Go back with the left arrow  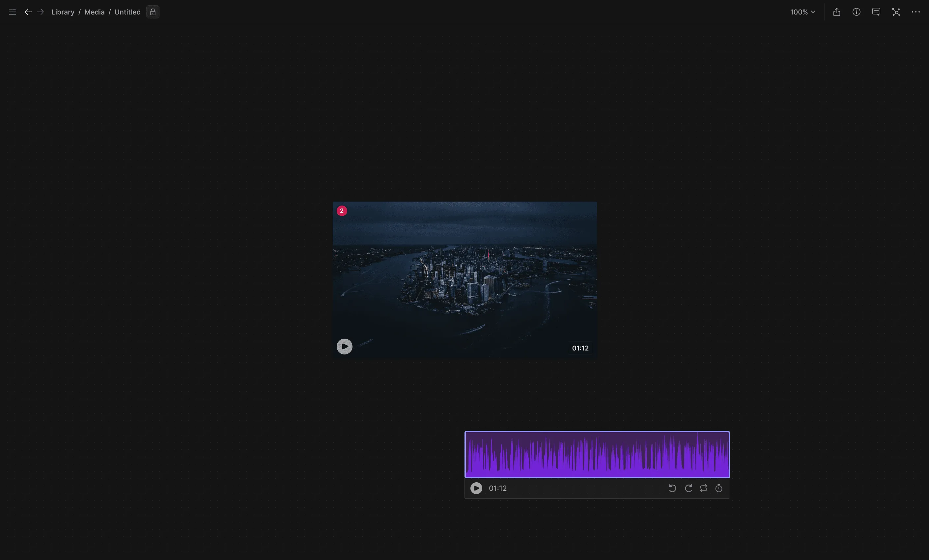click(28, 12)
